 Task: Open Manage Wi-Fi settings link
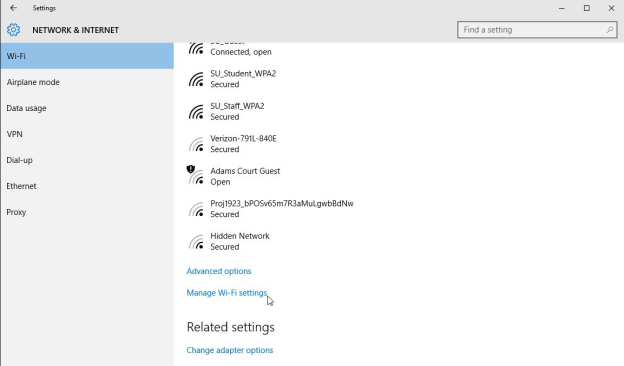coord(227,293)
